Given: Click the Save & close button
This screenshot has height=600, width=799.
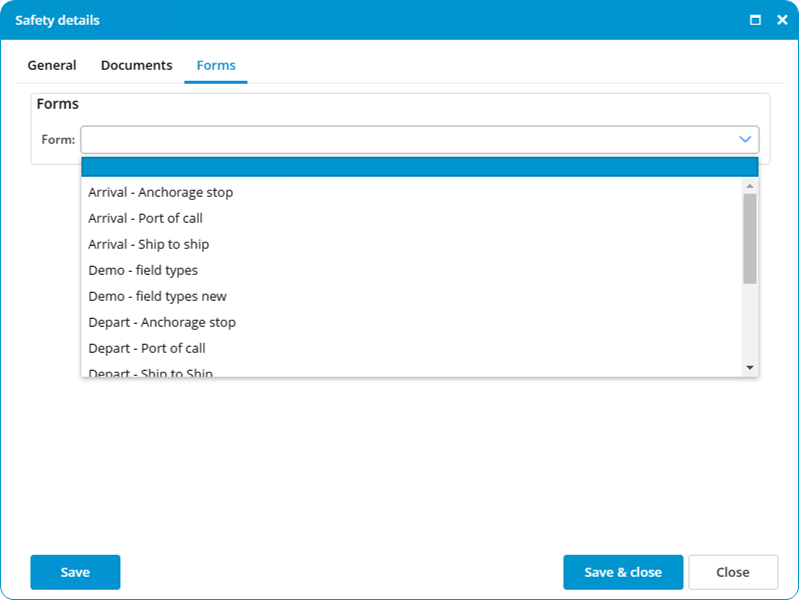Looking at the screenshot, I should click(x=623, y=572).
